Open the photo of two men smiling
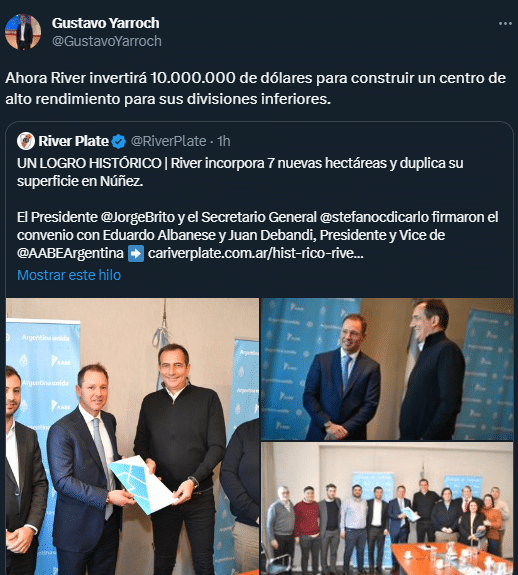 (387, 369)
